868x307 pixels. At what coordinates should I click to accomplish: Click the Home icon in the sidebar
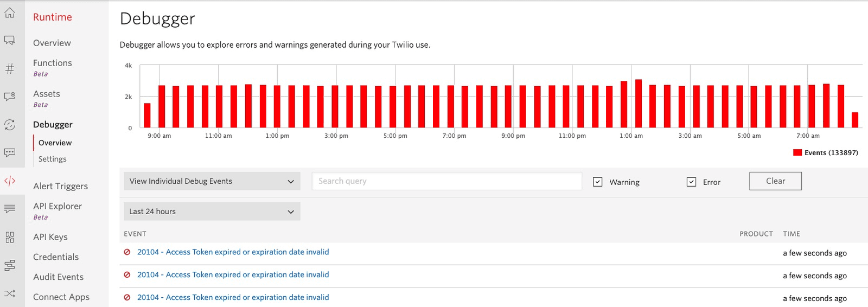point(10,13)
